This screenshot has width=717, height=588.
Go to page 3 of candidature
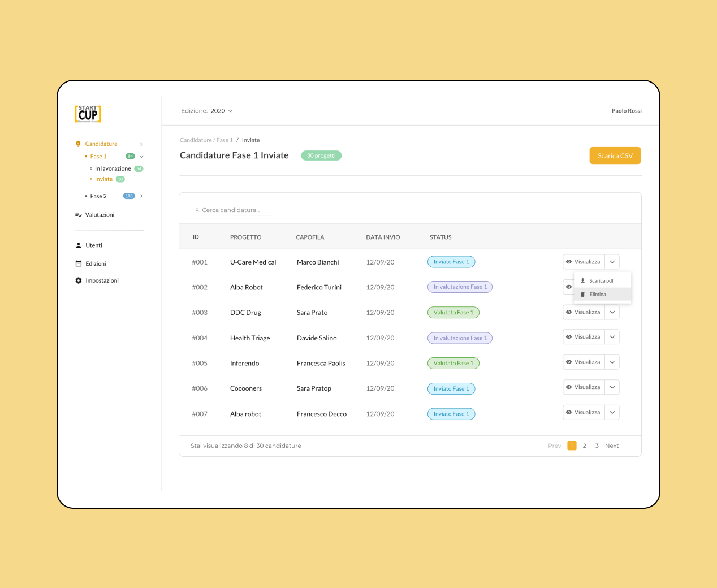click(x=597, y=446)
